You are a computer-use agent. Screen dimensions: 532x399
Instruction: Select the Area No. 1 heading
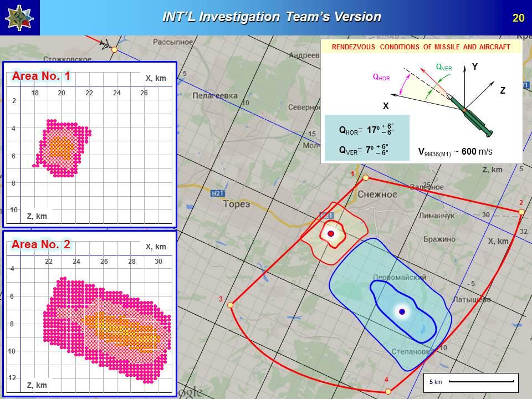(x=41, y=76)
